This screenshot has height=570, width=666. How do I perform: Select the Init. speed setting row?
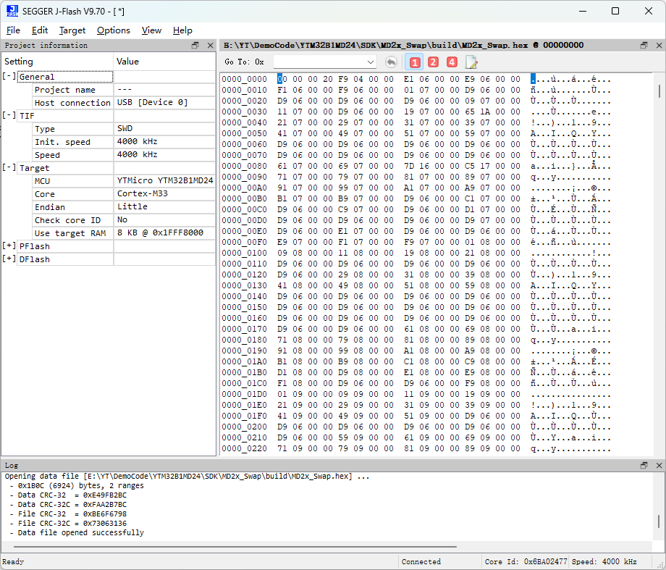124,142
